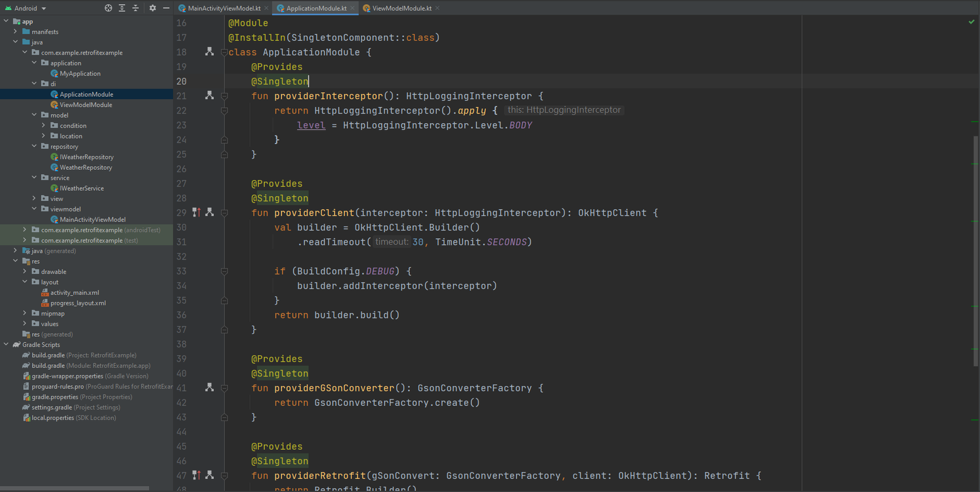Screen dimensions: 980x492
Task: Fold the if BuildConfig.DEBUG block
Action: coord(225,271)
